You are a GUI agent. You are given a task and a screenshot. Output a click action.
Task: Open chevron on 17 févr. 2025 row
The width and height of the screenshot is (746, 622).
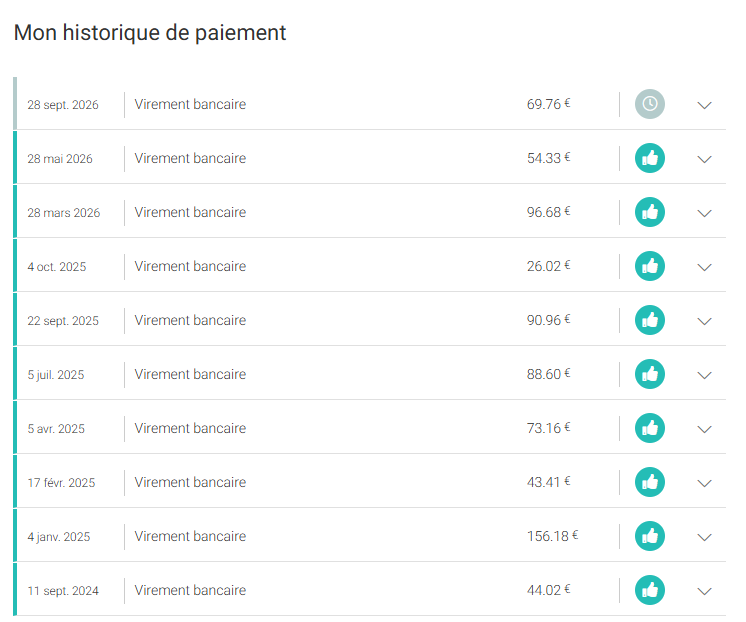point(704,484)
